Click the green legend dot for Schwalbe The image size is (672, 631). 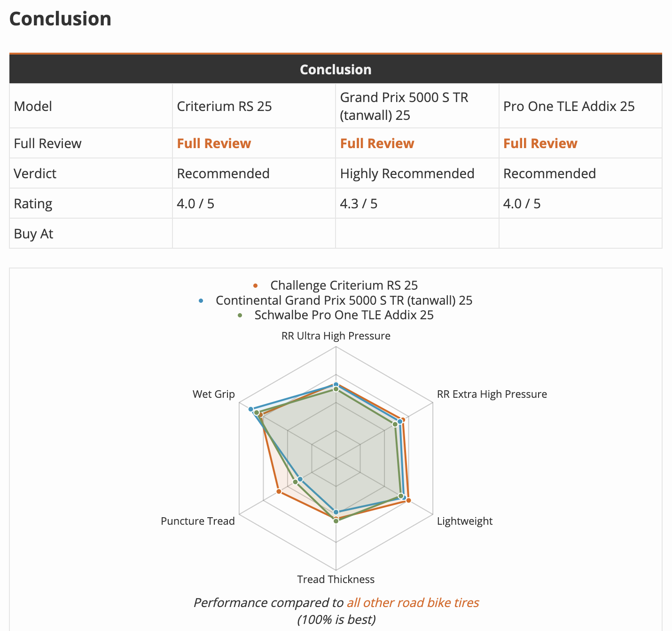(240, 315)
